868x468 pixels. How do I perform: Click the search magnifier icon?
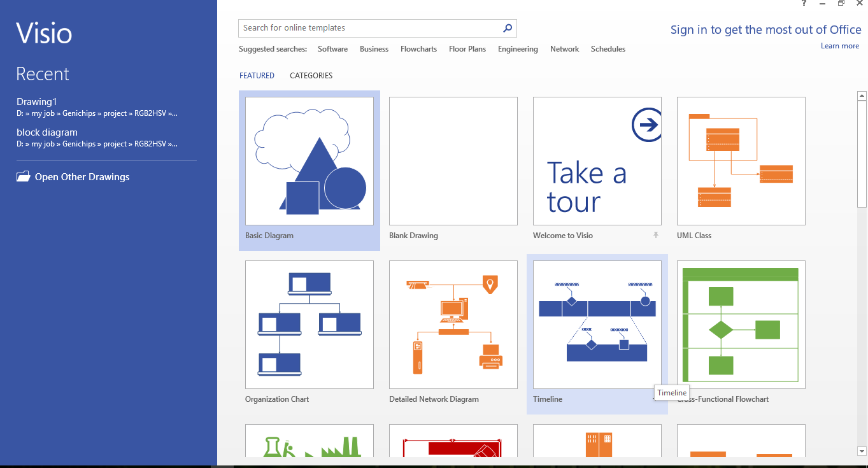(507, 28)
